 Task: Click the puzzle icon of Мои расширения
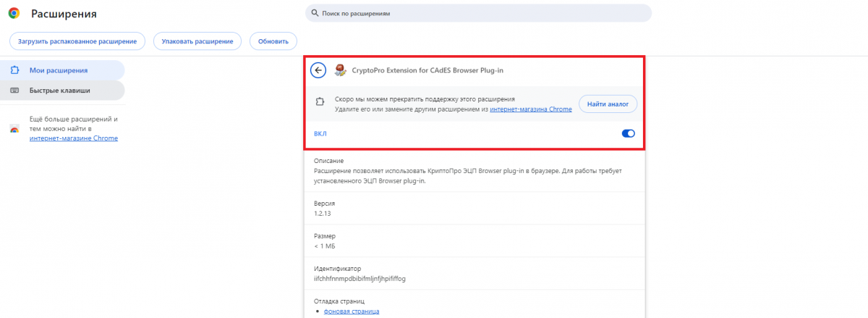14,70
